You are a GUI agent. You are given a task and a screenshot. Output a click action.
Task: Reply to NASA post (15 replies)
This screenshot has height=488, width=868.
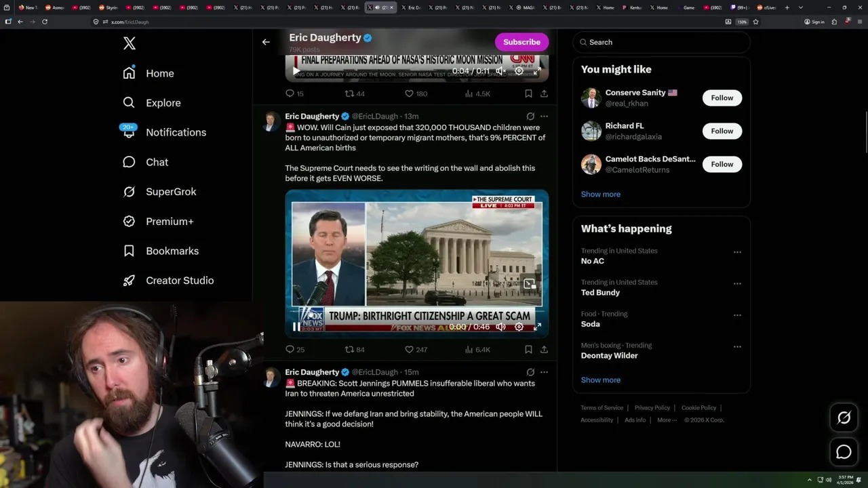(295, 94)
